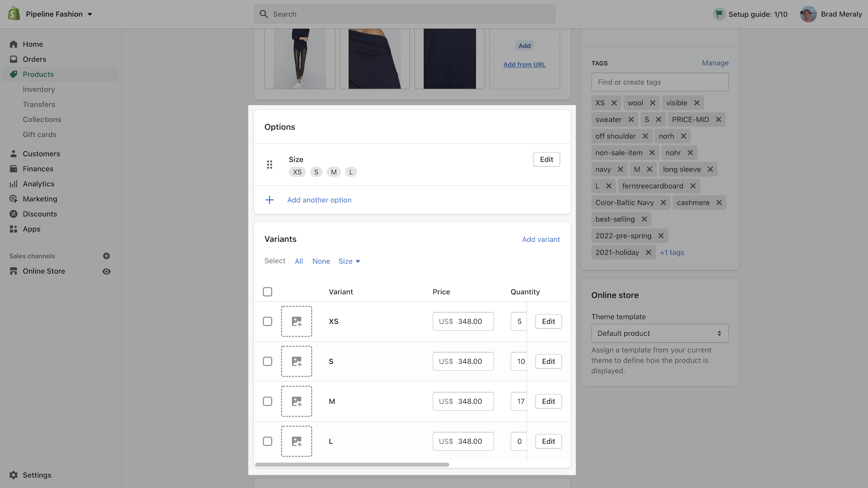Click Brad Meraly's avatar
This screenshot has height=488, width=868.
pos(808,14)
